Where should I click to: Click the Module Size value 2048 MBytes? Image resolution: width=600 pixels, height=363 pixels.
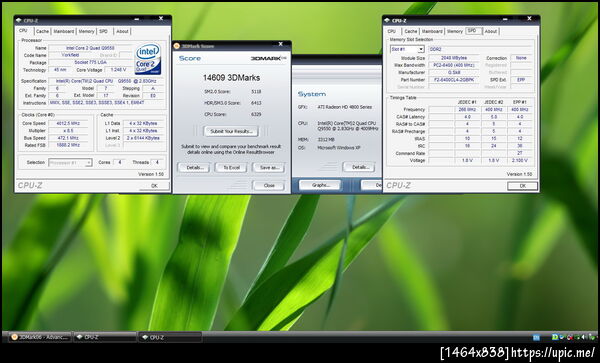(x=453, y=58)
